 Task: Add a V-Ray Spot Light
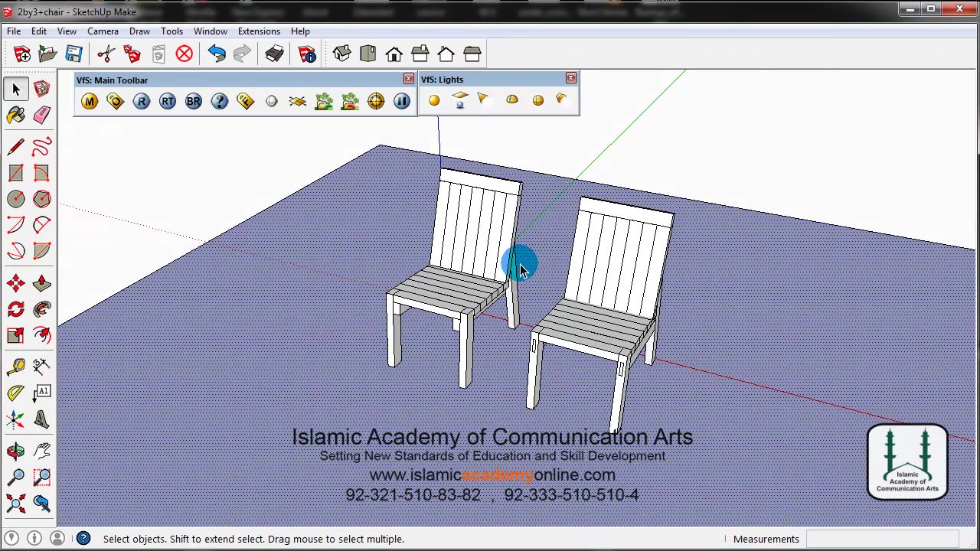pos(483,99)
